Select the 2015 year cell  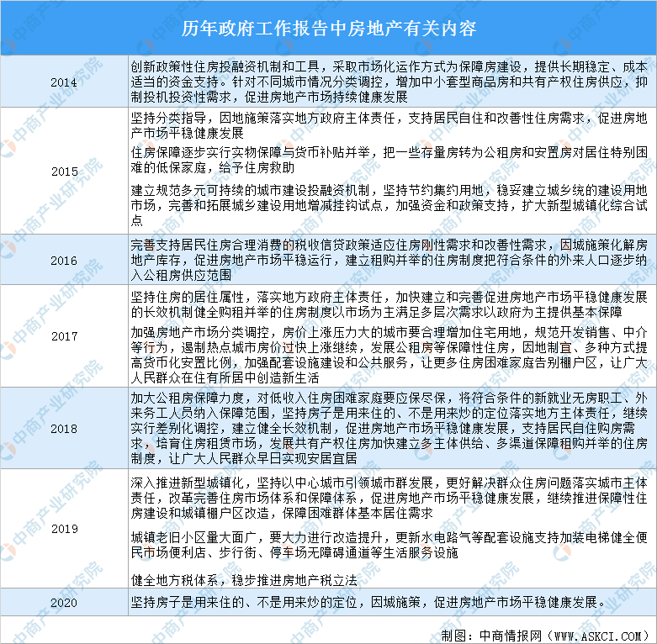pos(64,172)
